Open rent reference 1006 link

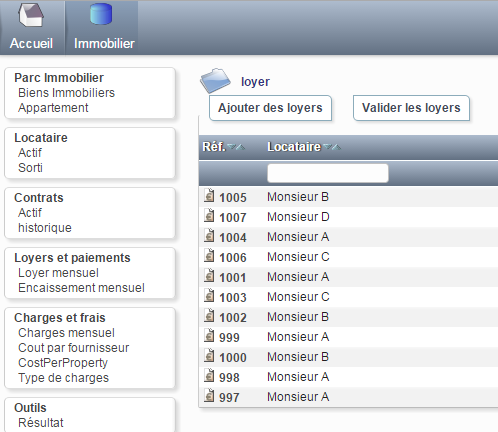click(233, 257)
